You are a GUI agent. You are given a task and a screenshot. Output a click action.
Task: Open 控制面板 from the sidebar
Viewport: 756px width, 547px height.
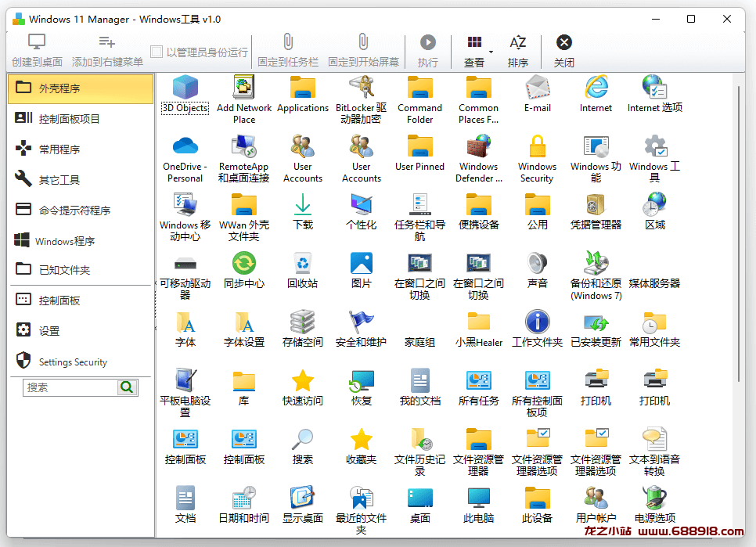point(81,300)
